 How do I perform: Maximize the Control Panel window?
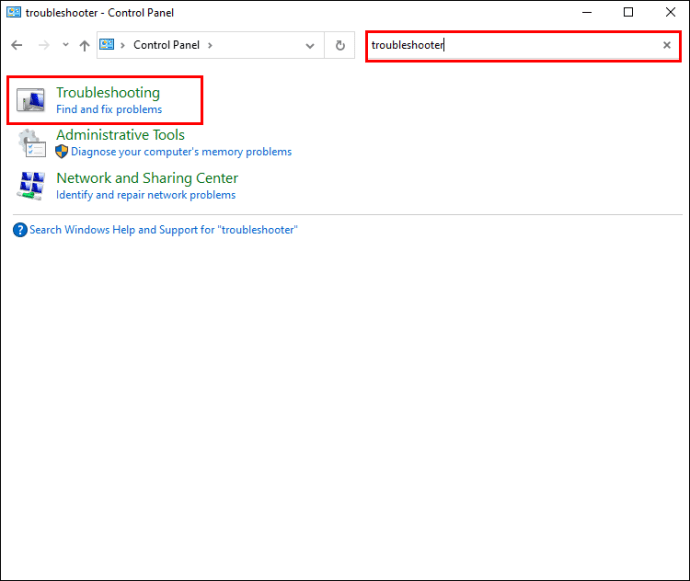pyautogui.click(x=628, y=12)
